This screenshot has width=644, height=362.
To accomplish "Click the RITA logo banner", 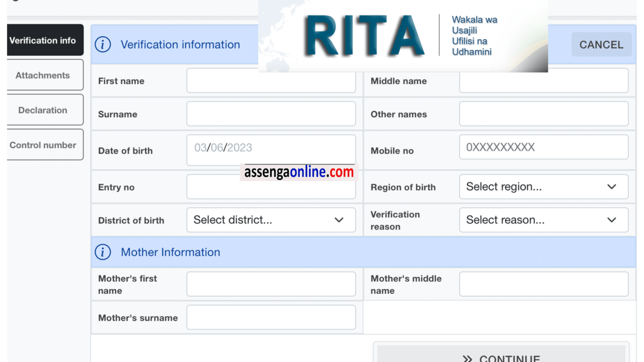I will (x=403, y=36).
